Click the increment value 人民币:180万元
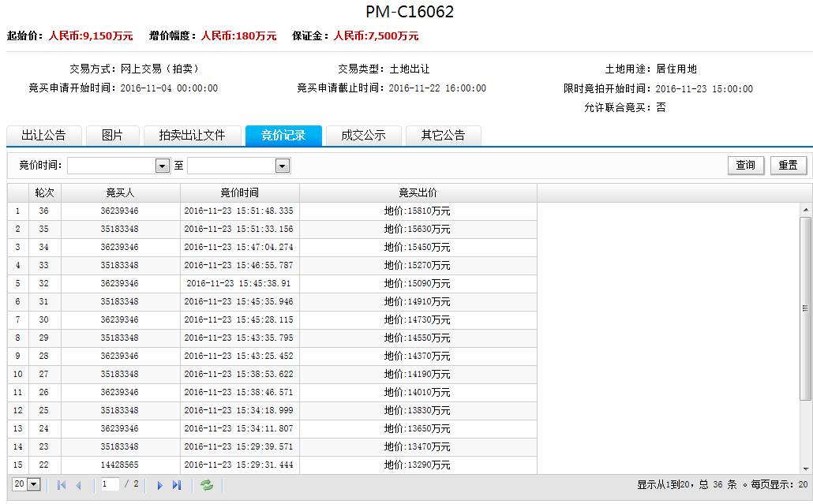 pos(238,35)
